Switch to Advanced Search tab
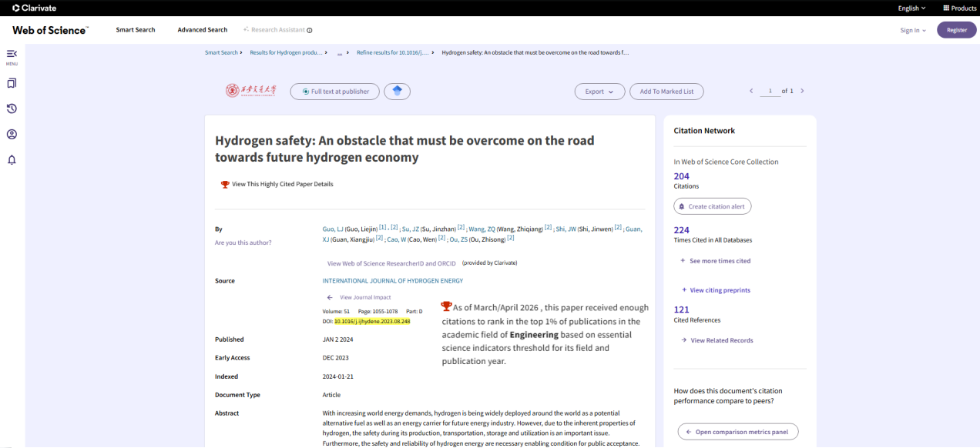Viewport: 980px width, 448px height. coord(203,30)
